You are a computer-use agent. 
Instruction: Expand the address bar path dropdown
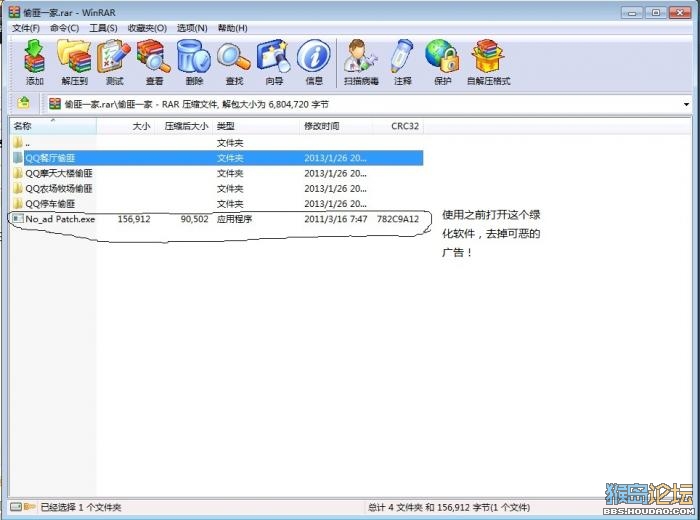686,104
